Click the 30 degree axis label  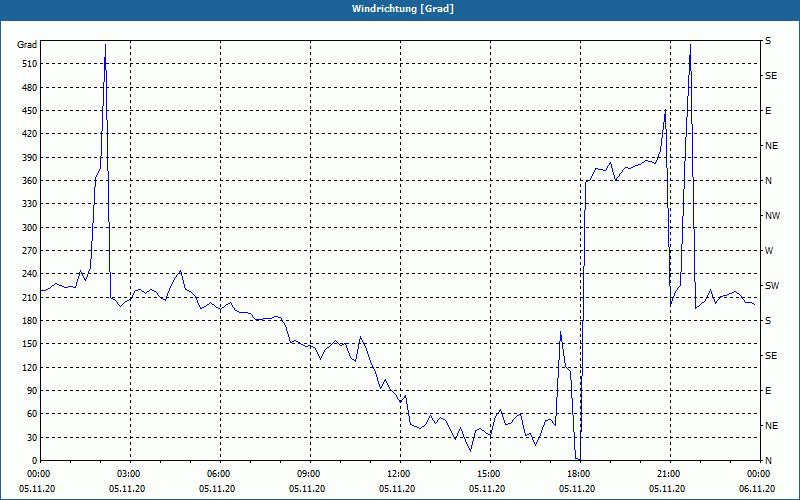tap(32, 437)
